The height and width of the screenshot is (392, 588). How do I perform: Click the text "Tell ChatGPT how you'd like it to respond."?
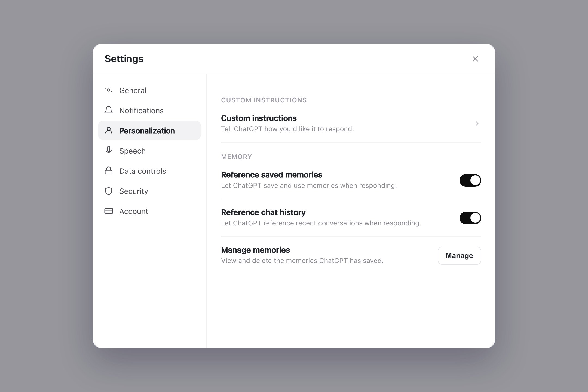click(287, 129)
